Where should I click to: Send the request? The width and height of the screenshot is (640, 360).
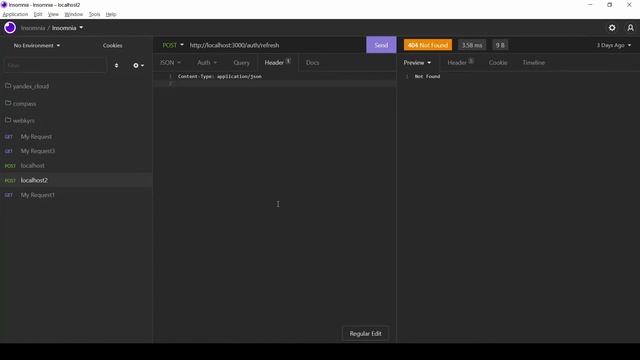381,45
